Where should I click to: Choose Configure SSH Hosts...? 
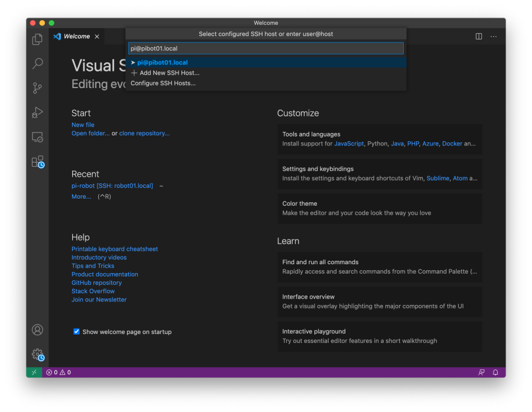[x=265, y=83]
